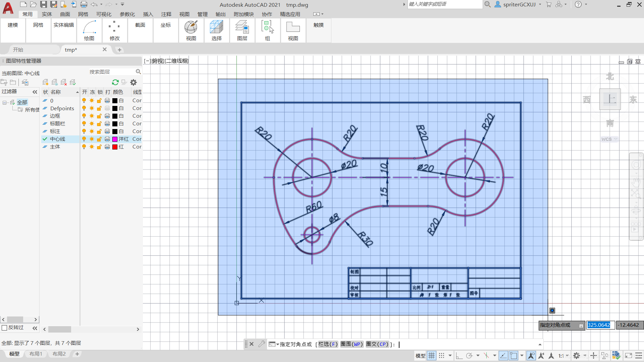Click the 中心线 color swatch magenta
This screenshot has width=644, height=362.
point(116,139)
